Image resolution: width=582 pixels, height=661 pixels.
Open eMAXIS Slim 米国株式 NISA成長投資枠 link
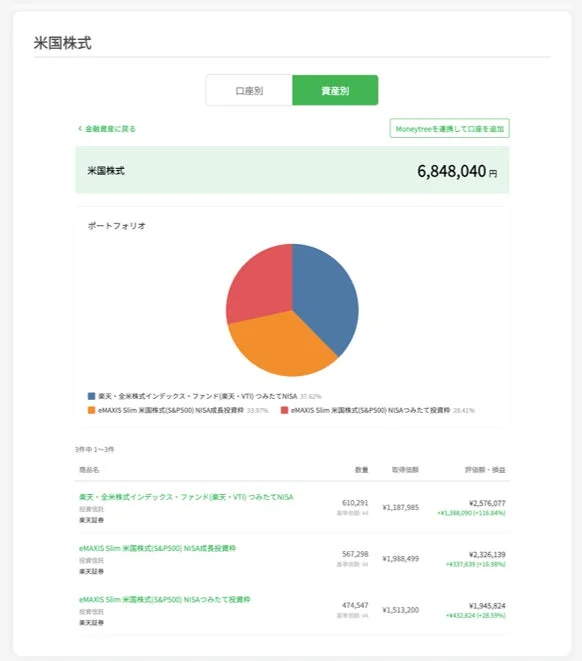(157, 548)
